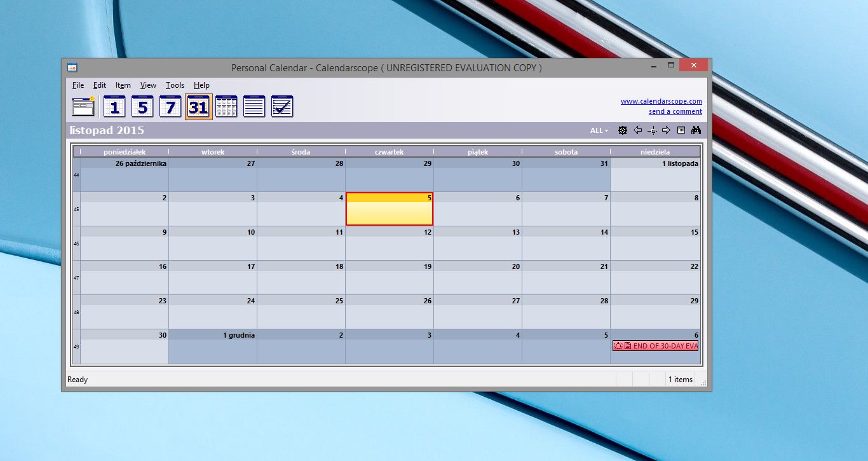Select the 26 października day cell
868x461 pixels.
click(125, 175)
